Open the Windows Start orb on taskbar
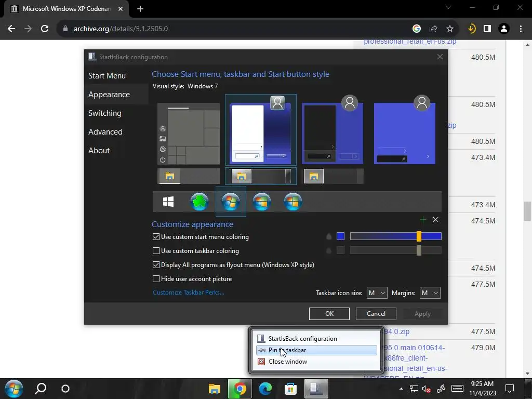532x399 pixels. tap(14, 389)
